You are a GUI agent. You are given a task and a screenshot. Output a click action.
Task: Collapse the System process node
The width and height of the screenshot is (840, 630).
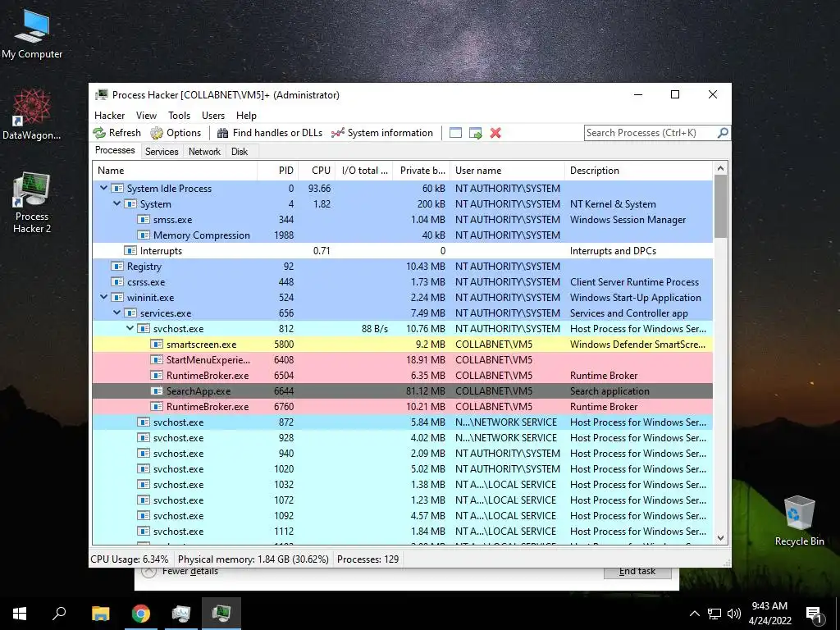(116, 203)
